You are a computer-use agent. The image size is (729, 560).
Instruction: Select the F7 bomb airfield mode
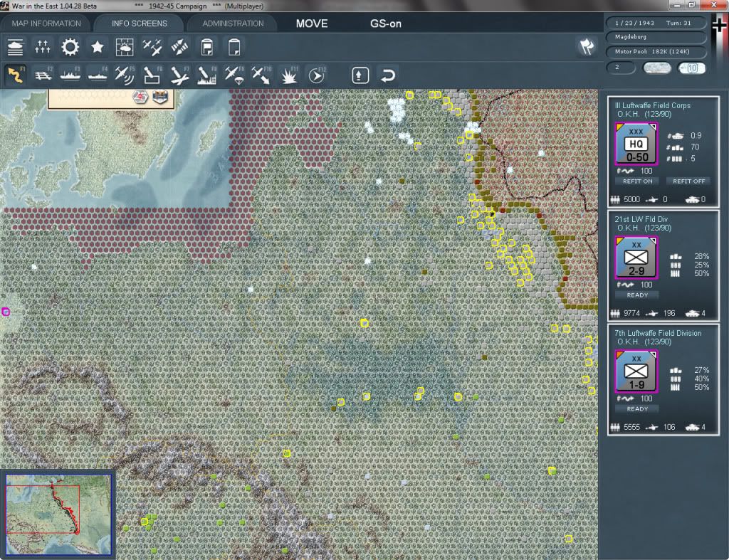(179, 75)
